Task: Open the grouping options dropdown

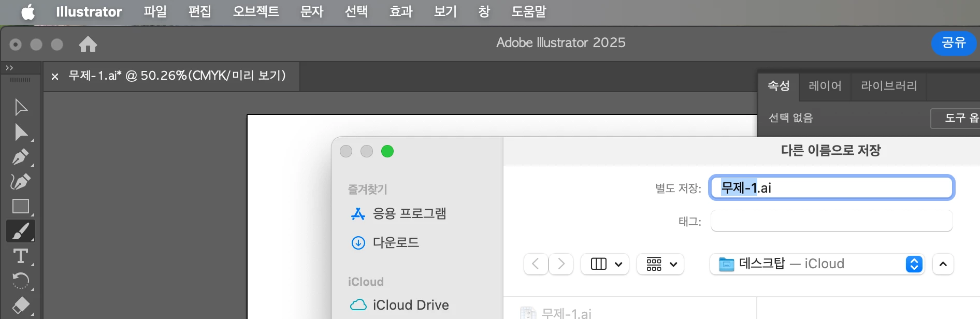Action: pos(660,264)
